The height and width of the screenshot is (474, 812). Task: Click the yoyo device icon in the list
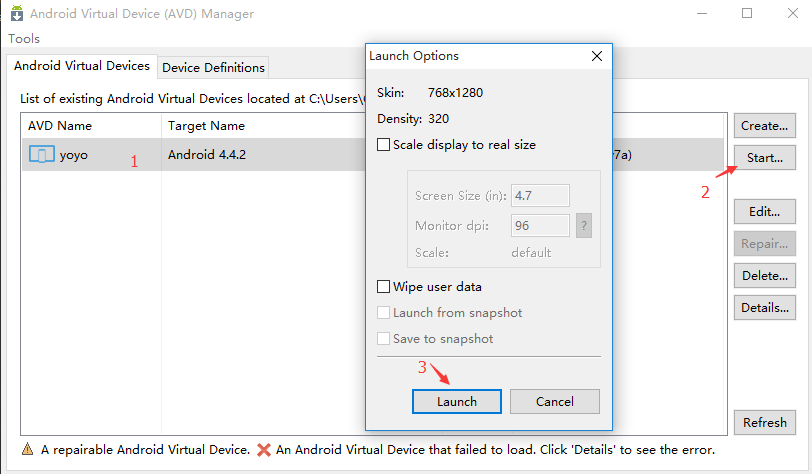pos(41,154)
